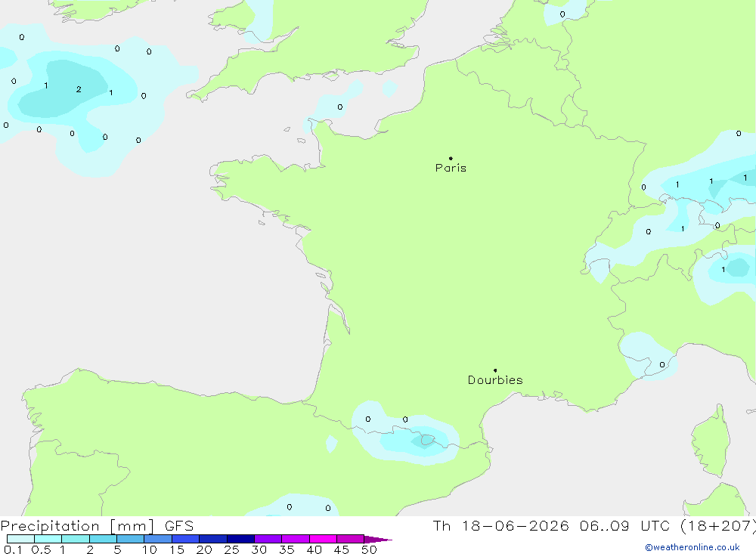Click the Paris city label
The height and width of the screenshot is (554, 756).
451,168
